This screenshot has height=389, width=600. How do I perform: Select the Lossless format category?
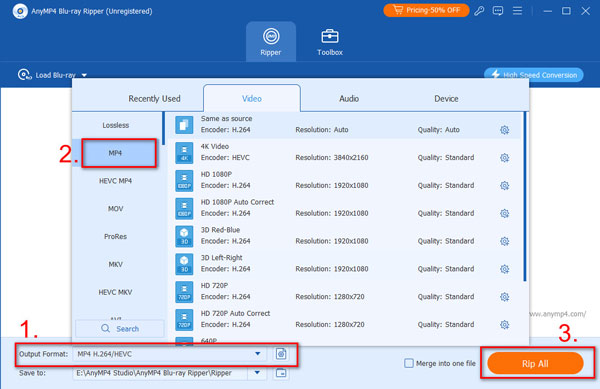pyautogui.click(x=116, y=125)
